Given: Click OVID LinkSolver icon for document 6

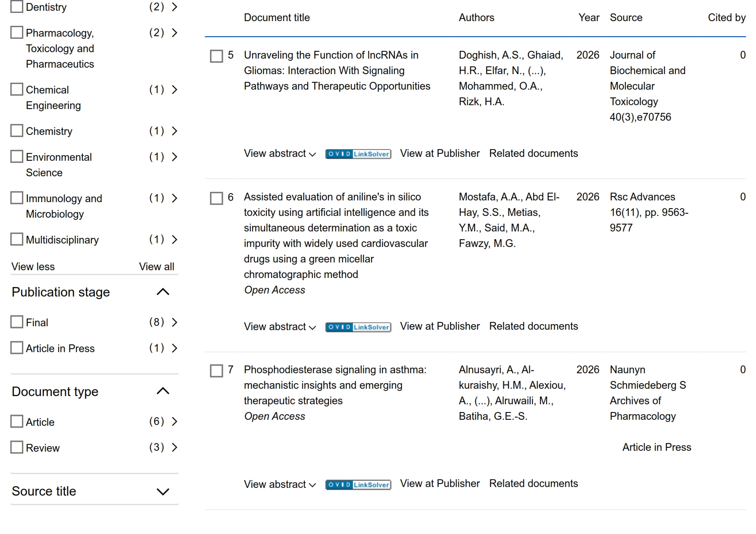Looking at the screenshot, I should point(358,327).
